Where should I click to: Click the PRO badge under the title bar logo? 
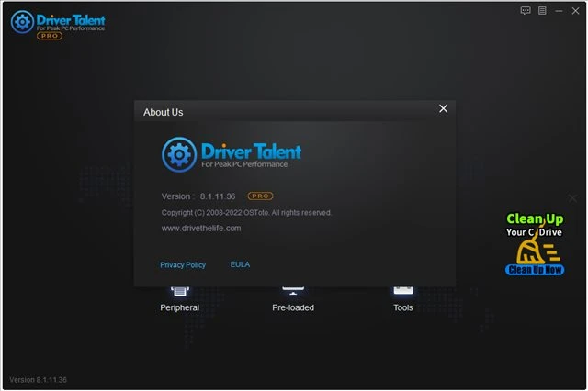click(x=49, y=36)
